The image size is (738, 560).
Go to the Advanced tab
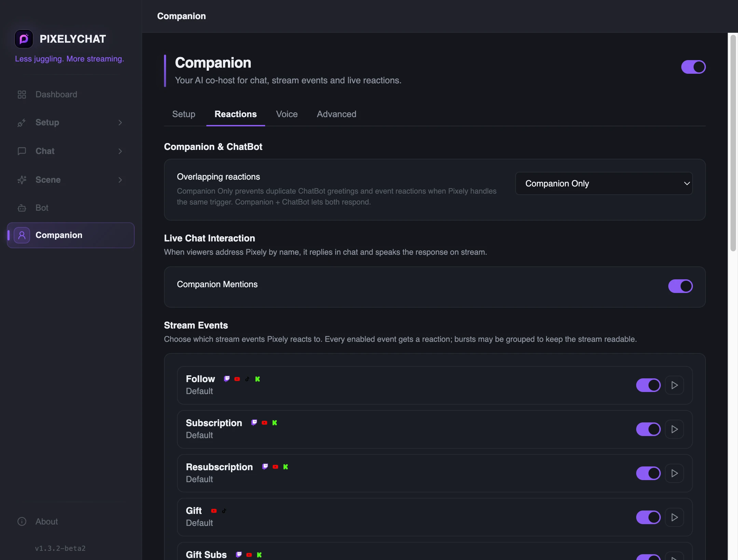(337, 114)
